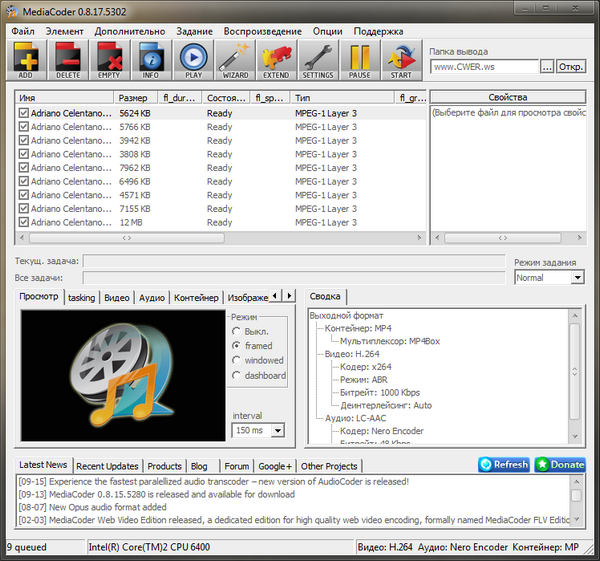
Task: Open SETTINGS wrench icon
Action: (x=318, y=61)
